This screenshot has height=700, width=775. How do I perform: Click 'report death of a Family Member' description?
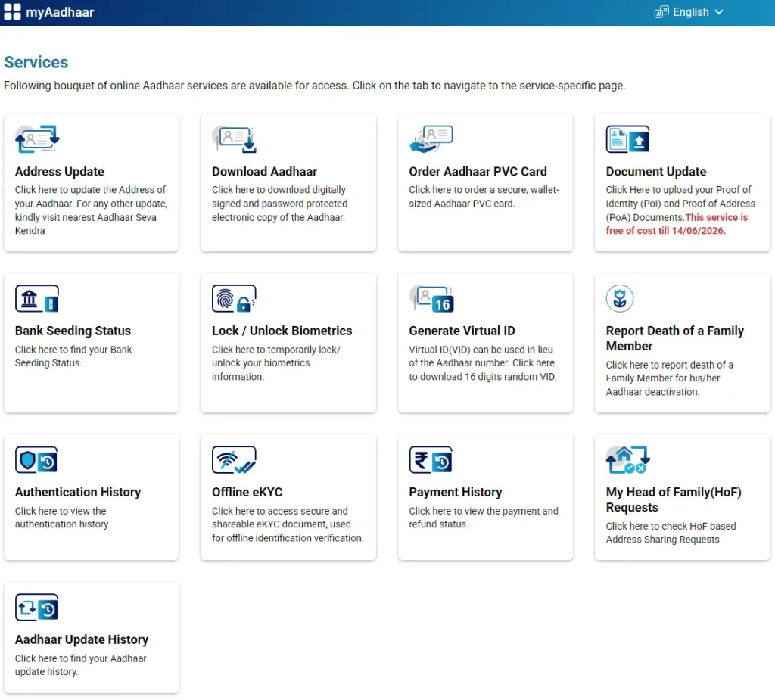(669, 378)
